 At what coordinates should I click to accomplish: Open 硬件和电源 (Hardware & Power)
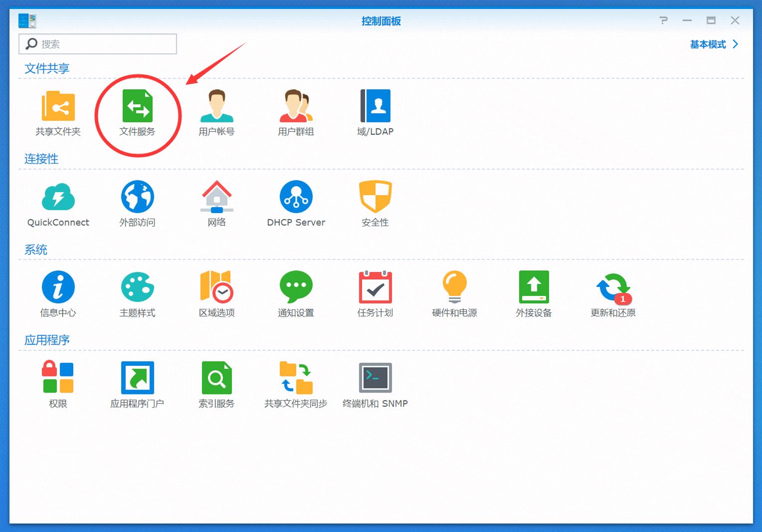[x=454, y=287]
